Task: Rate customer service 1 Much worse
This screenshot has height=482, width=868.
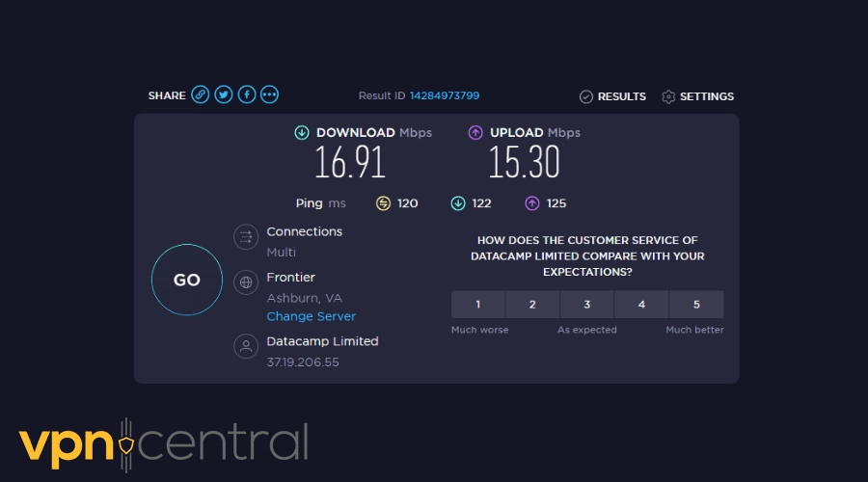Action: point(478,305)
